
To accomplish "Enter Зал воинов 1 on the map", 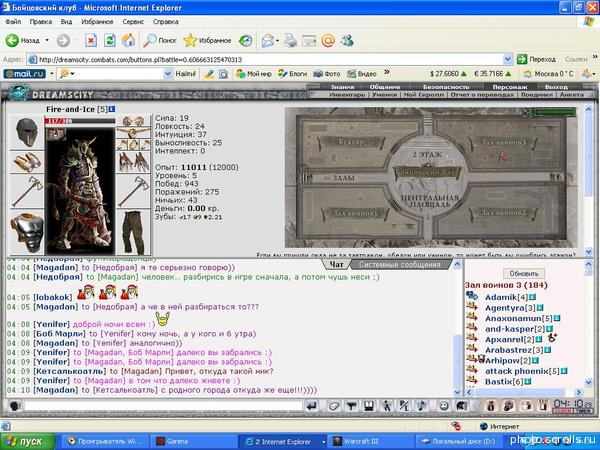I will tap(354, 213).
